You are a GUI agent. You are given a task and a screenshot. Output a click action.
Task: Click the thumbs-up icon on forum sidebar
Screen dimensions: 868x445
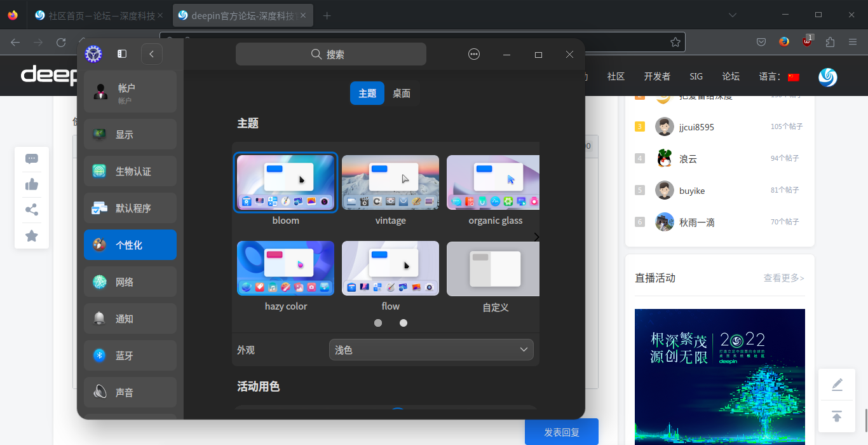[x=31, y=184]
